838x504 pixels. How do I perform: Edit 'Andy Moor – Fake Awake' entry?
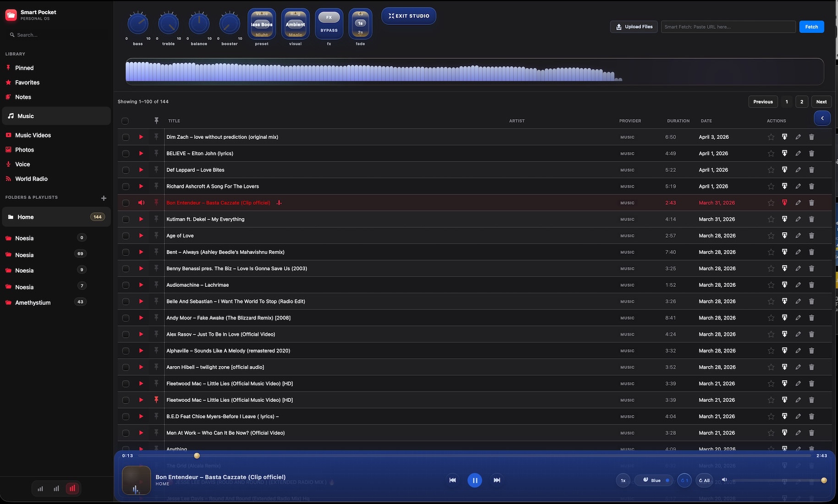(x=798, y=318)
